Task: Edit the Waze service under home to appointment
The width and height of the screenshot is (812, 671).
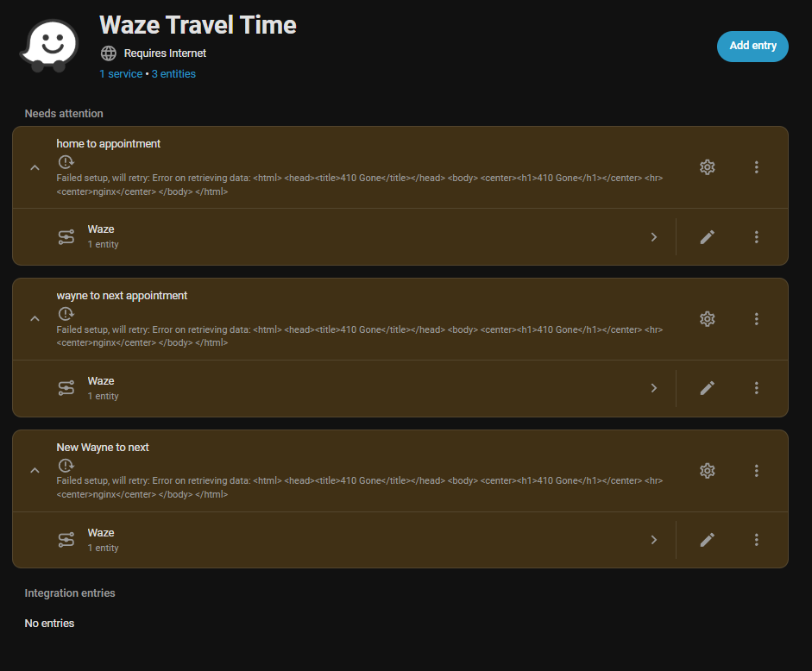Action: [x=708, y=236]
